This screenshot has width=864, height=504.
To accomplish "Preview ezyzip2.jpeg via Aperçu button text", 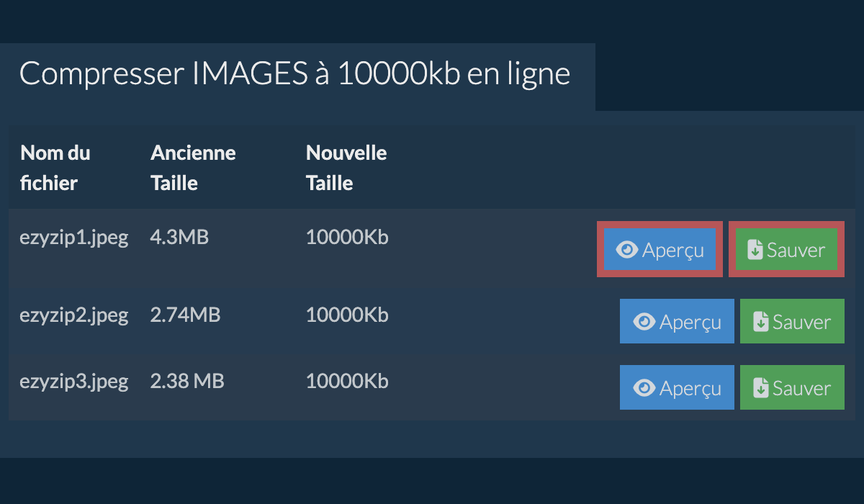I will (690, 323).
